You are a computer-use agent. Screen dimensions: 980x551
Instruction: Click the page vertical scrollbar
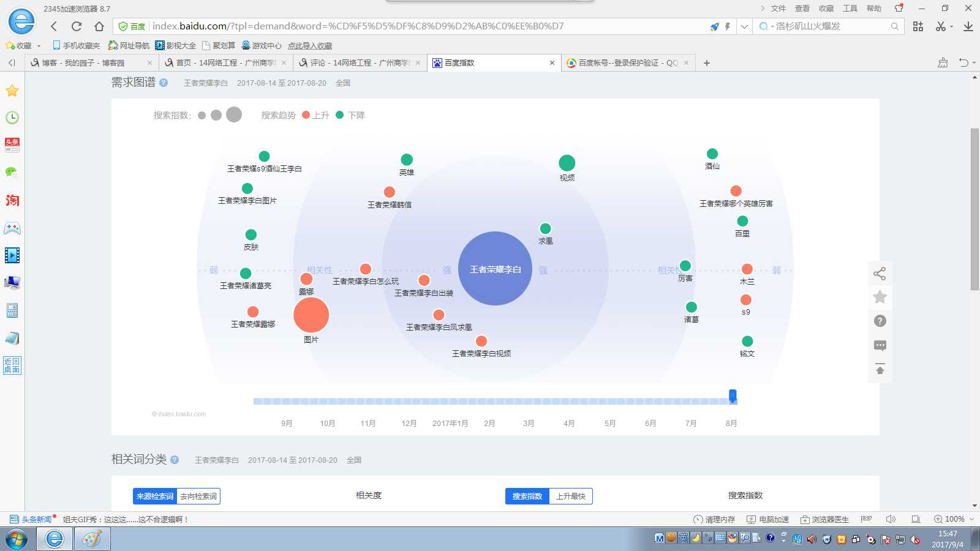click(x=975, y=209)
